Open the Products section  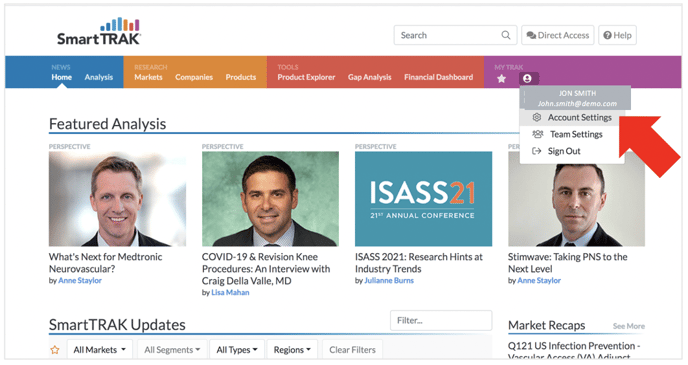pos(241,77)
